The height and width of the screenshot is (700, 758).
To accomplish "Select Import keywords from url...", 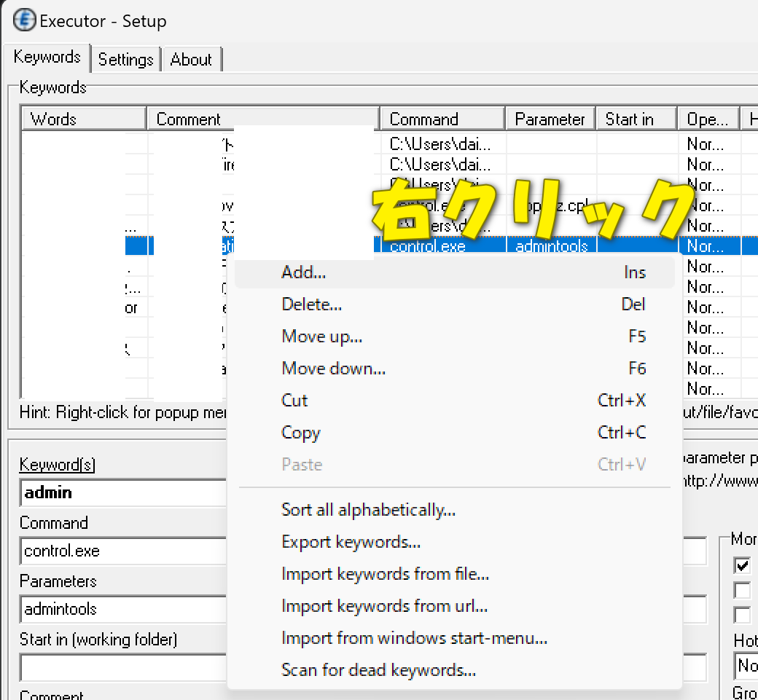I will click(x=454, y=606).
